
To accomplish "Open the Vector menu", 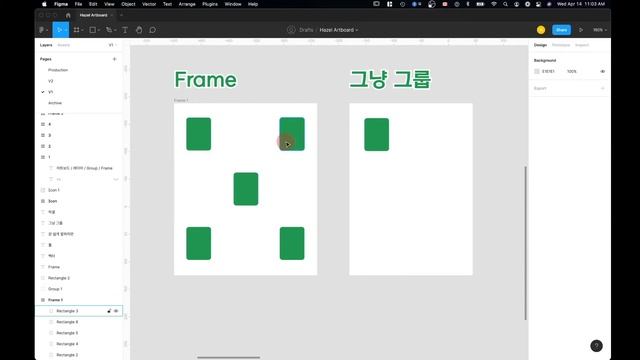I will pyautogui.click(x=149, y=4).
